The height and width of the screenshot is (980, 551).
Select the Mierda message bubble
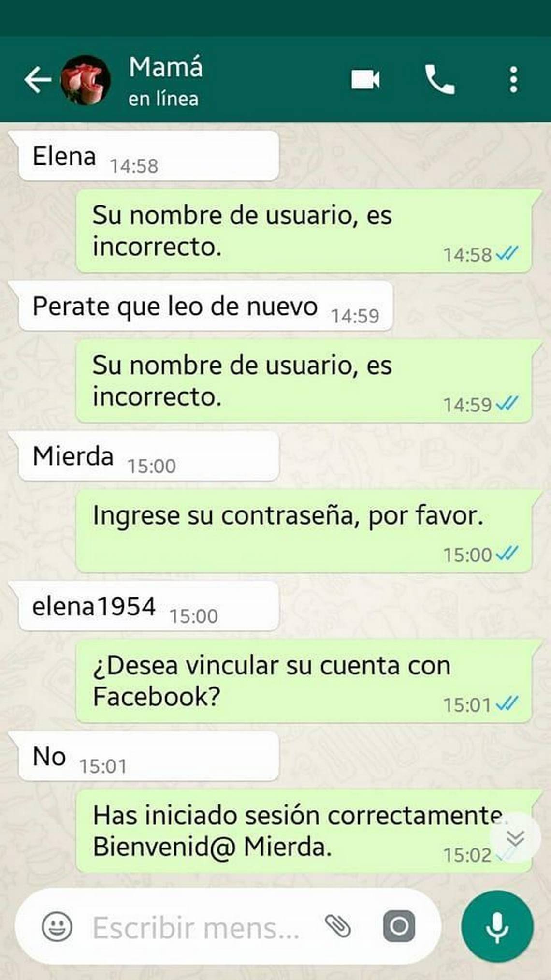149,456
